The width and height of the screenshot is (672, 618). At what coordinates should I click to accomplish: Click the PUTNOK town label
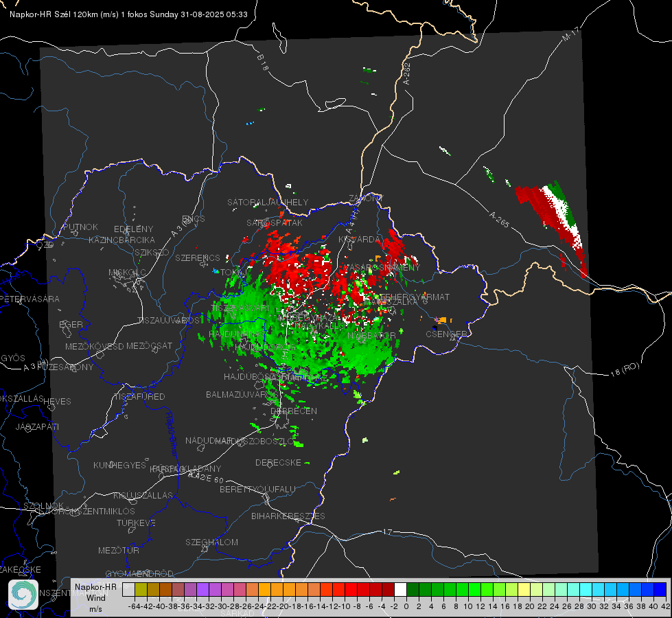tap(80, 227)
